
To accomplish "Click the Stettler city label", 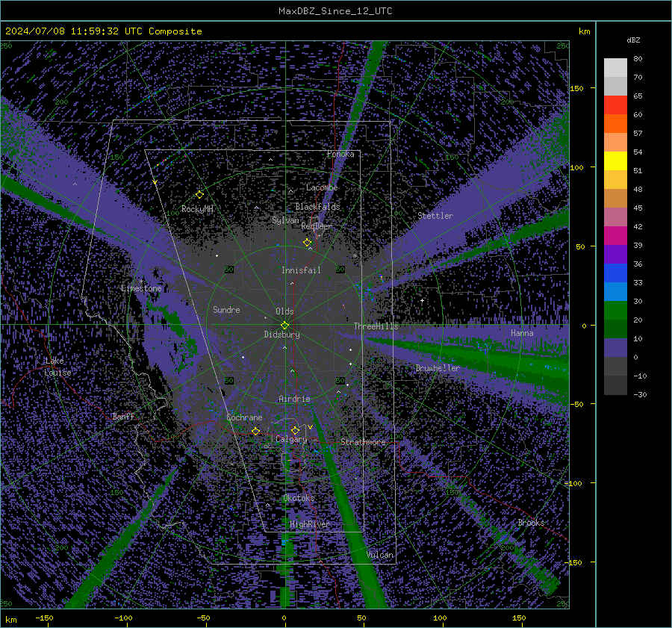I will pyautogui.click(x=435, y=216).
